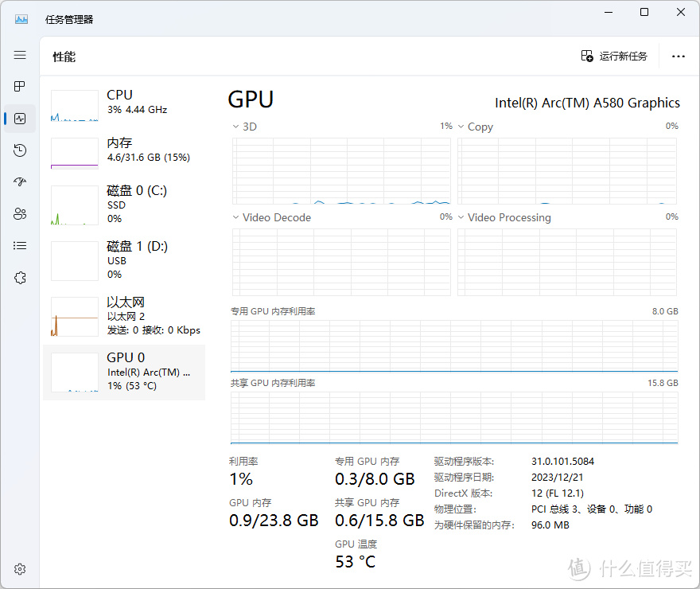Click the DirectX value 12 (FL 12.1)
The height and width of the screenshot is (589, 700).
point(558,493)
